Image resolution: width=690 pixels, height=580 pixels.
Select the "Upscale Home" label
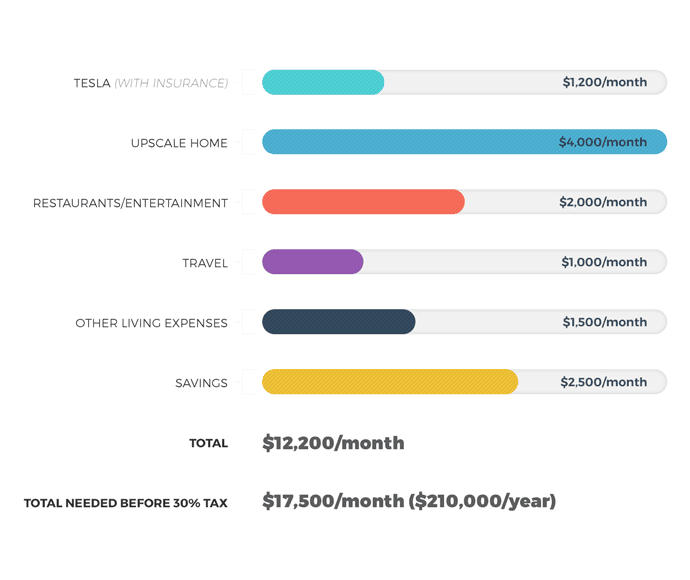tap(179, 143)
